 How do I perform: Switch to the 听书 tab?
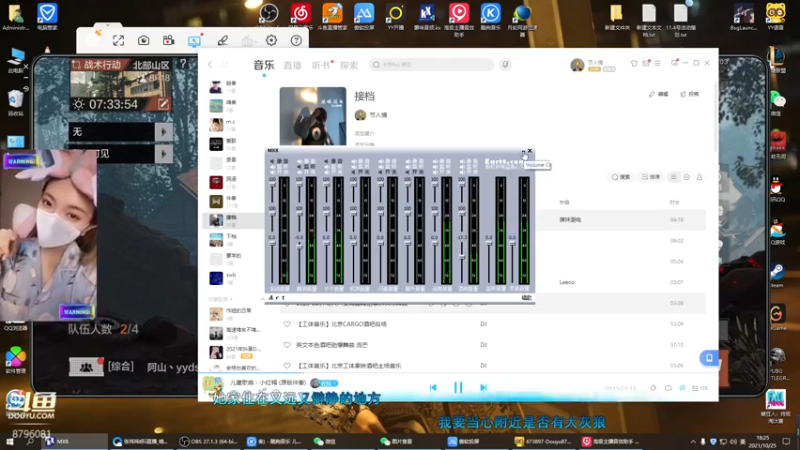(321, 65)
